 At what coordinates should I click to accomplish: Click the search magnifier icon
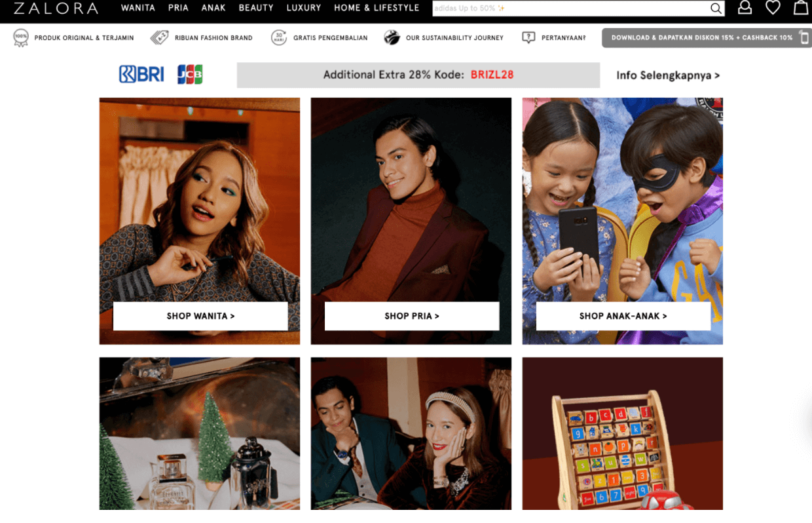pyautogui.click(x=716, y=9)
